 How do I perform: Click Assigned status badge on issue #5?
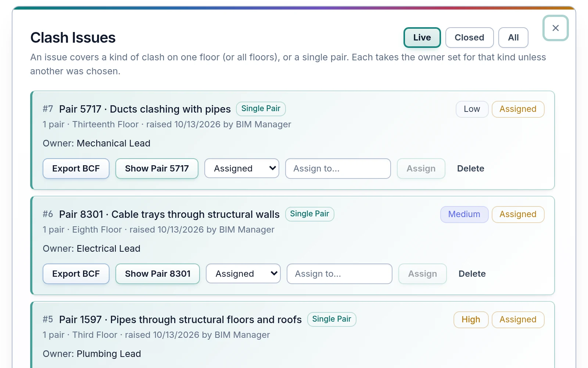click(x=518, y=320)
